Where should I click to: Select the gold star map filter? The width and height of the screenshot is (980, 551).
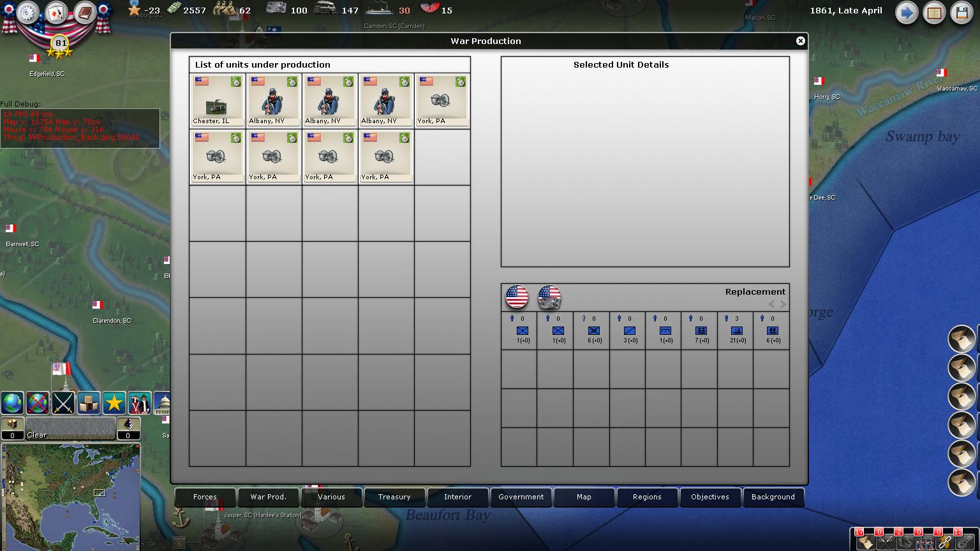(114, 403)
